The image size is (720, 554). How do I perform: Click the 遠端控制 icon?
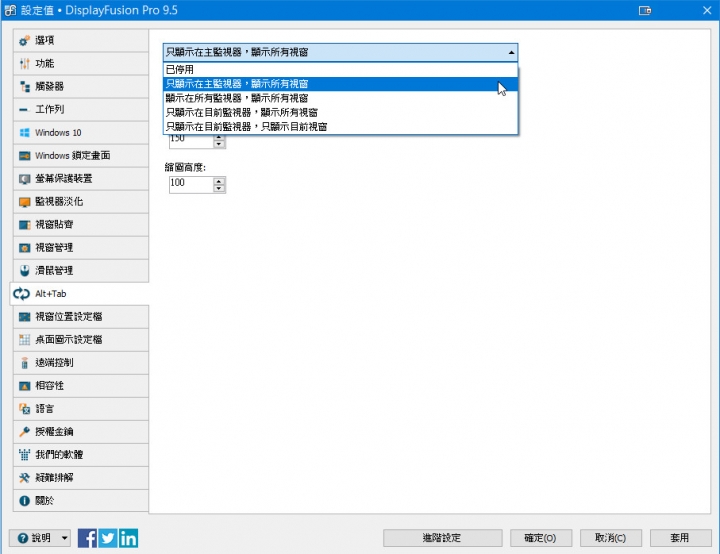tap(24, 362)
